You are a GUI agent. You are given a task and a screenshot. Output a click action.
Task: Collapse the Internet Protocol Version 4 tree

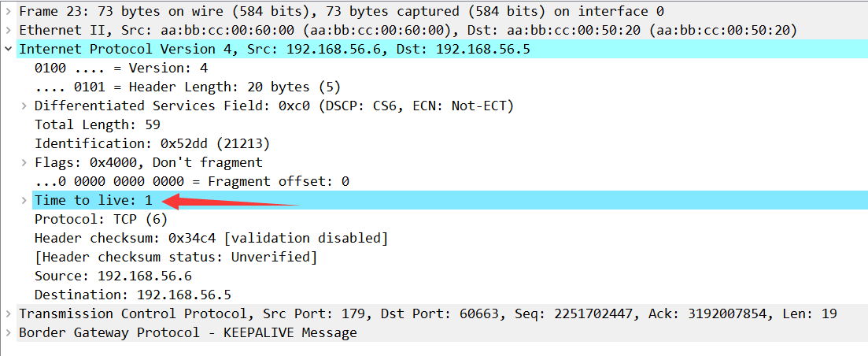point(8,49)
